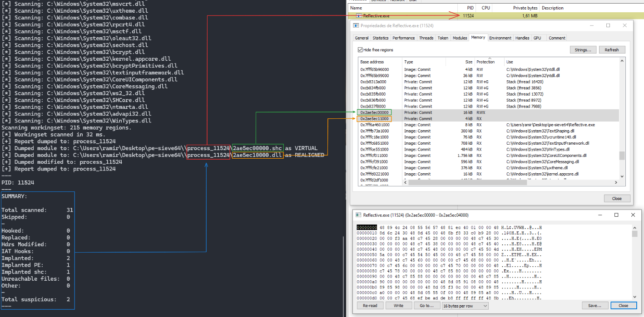Click the Go to... button
The height and width of the screenshot is (317, 644).
click(x=426, y=306)
